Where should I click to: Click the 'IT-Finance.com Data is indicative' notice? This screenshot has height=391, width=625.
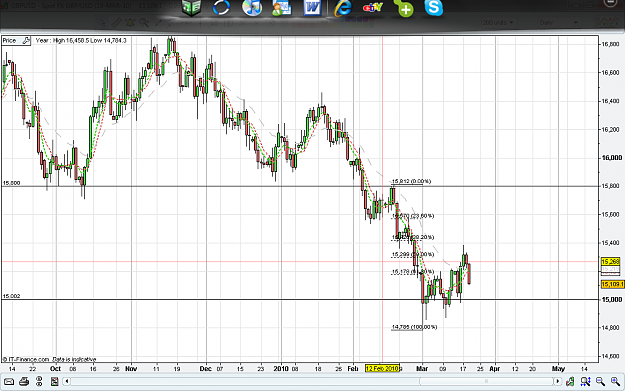tap(49, 359)
